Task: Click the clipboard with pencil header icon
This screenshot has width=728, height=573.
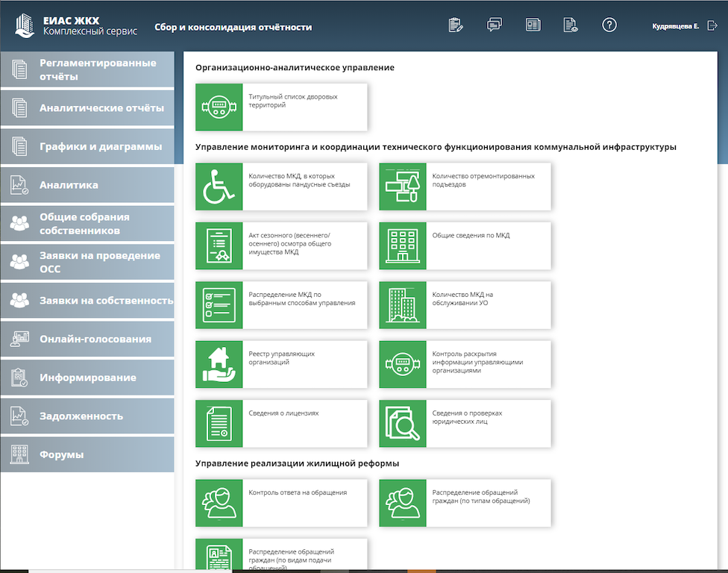Action: [456, 25]
